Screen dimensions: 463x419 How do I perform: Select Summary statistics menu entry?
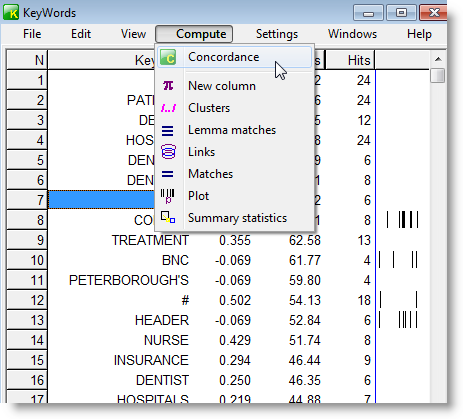tap(234, 218)
